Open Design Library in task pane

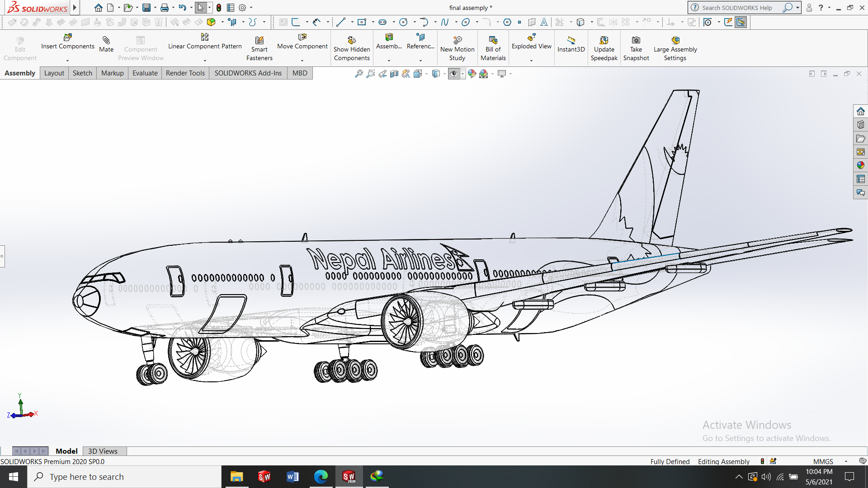click(860, 125)
